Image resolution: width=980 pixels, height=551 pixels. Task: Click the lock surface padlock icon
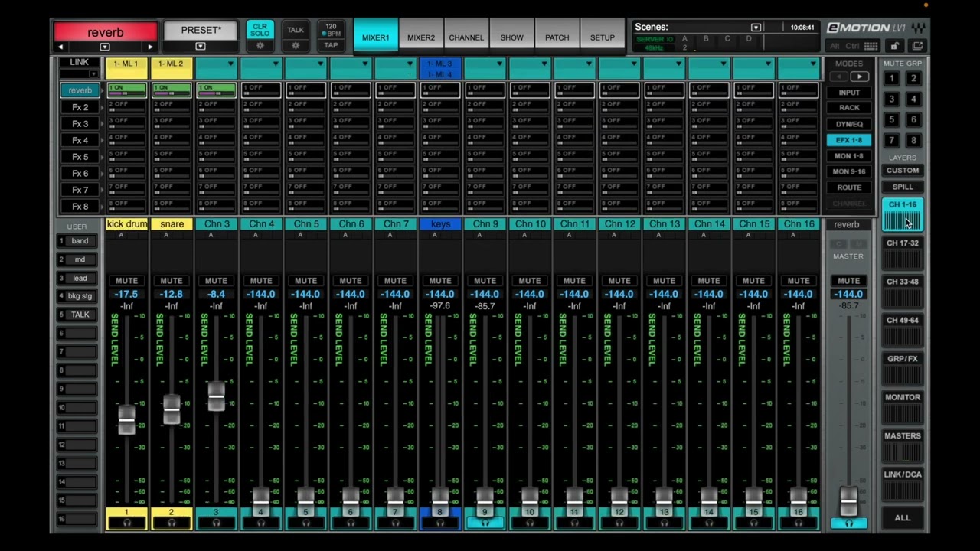click(894, 46)
